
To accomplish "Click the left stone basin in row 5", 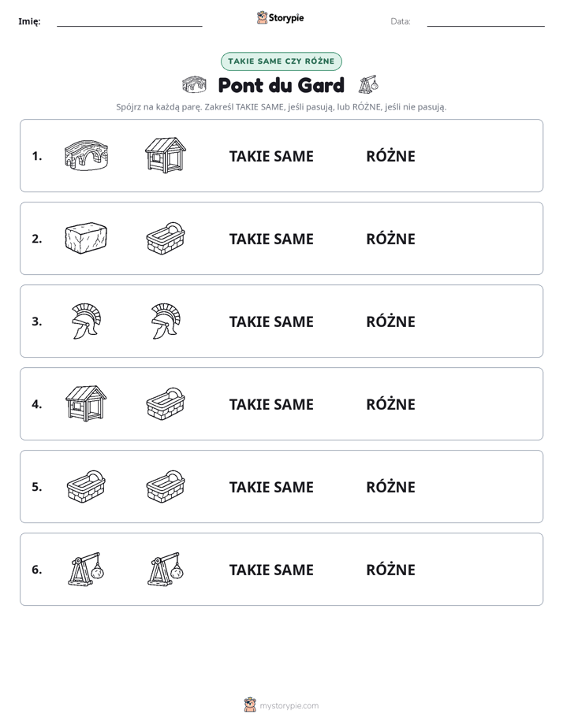I will click(87, 486).
